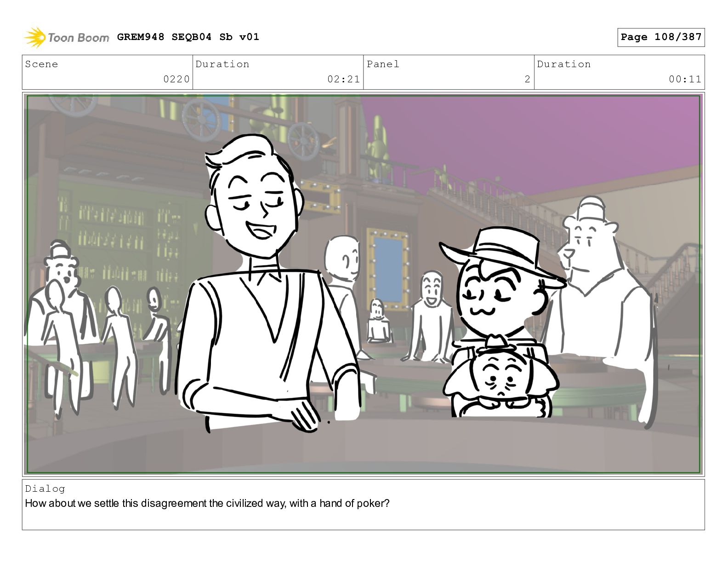Click the 'Dialog' field label
This screenshot has width=728, height=563.
[45, 488]
